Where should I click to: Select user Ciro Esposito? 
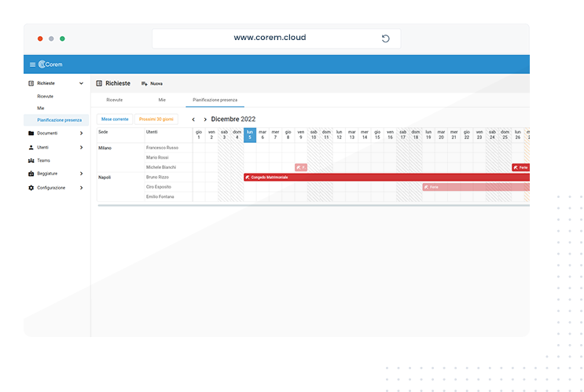(x=159, y=187)
